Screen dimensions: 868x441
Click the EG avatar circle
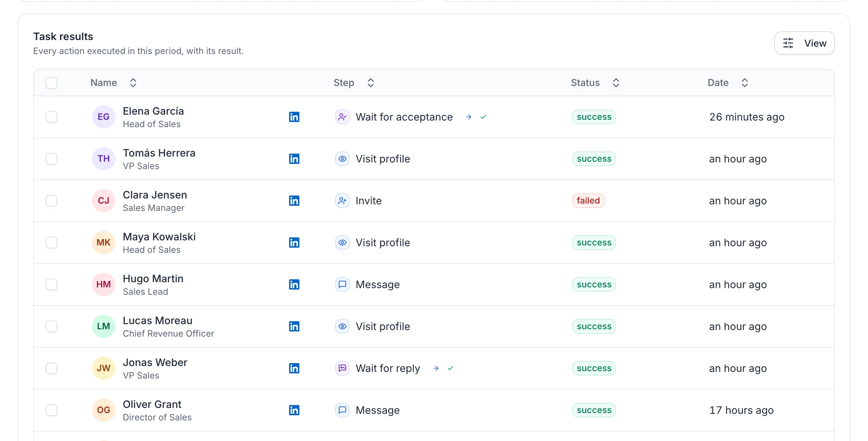click(x=103, y=117)
